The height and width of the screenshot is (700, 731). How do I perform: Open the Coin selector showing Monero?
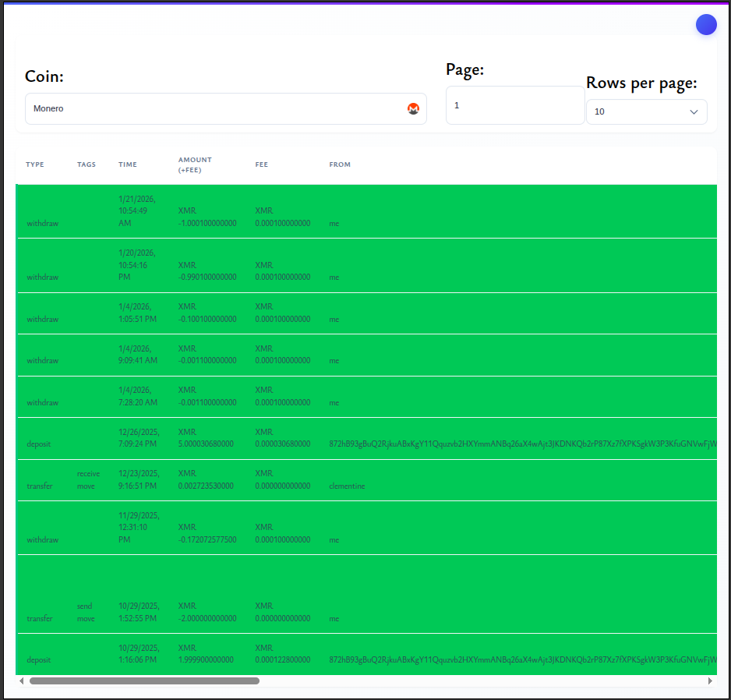[x=218, y=109]
